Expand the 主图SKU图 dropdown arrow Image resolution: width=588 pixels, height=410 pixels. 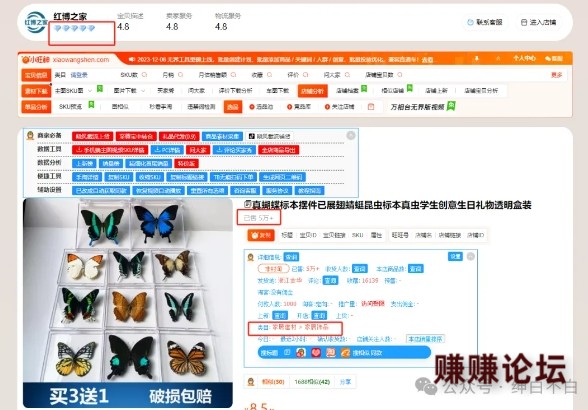coord(90,90)
